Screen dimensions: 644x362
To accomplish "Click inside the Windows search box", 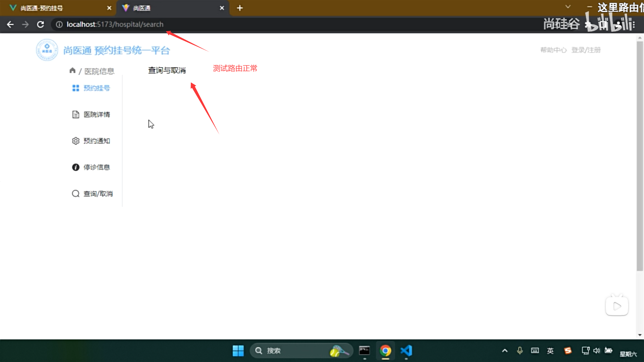I will coord(295,351).
